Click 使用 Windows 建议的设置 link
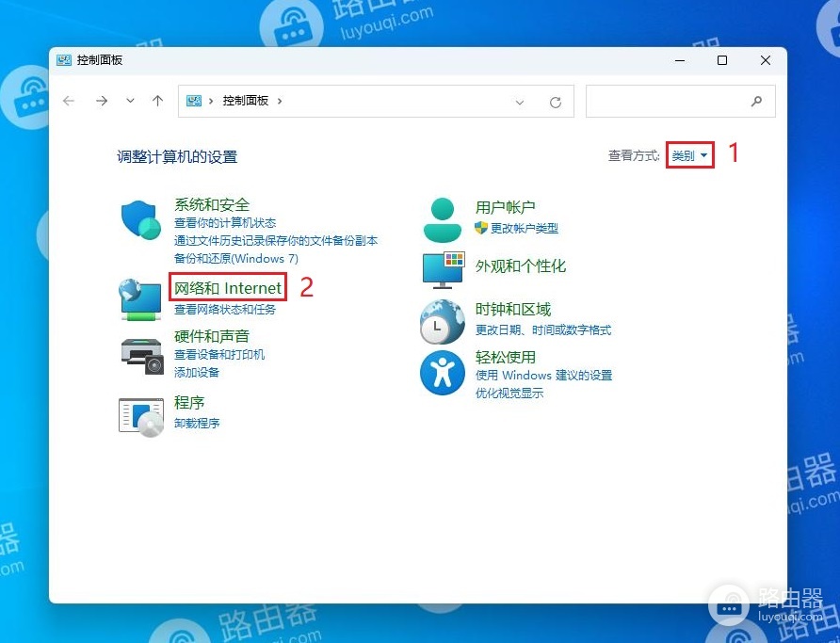 coord(543,376)
